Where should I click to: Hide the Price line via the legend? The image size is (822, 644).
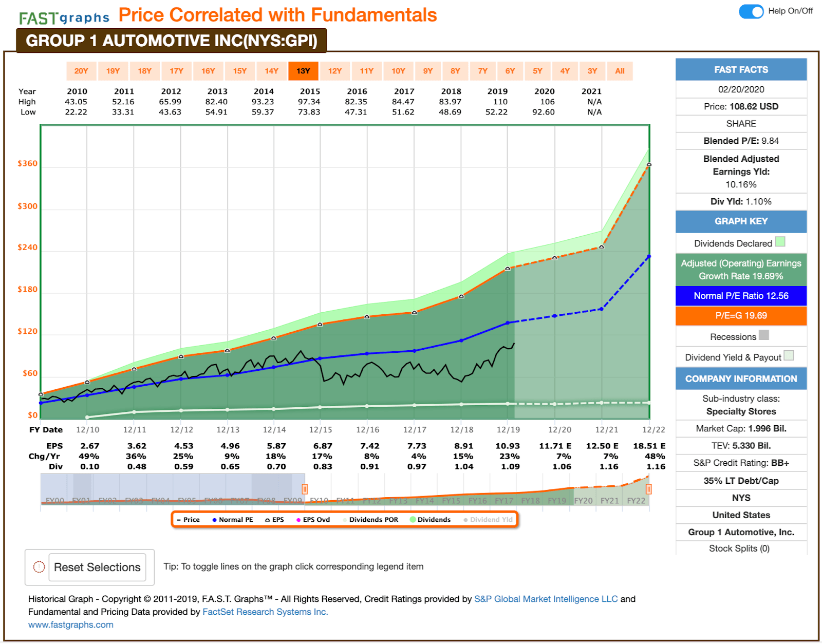(189, 519)
